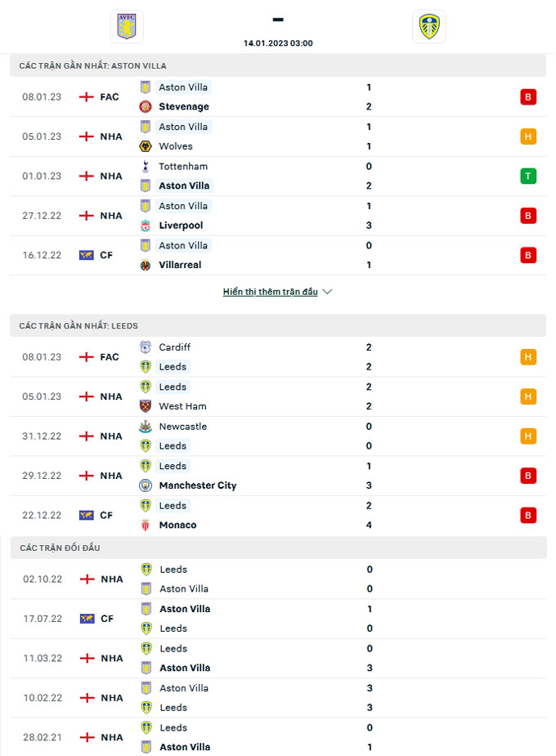
Task: Click the green T badge for Tottenham match
Action: 528,177
